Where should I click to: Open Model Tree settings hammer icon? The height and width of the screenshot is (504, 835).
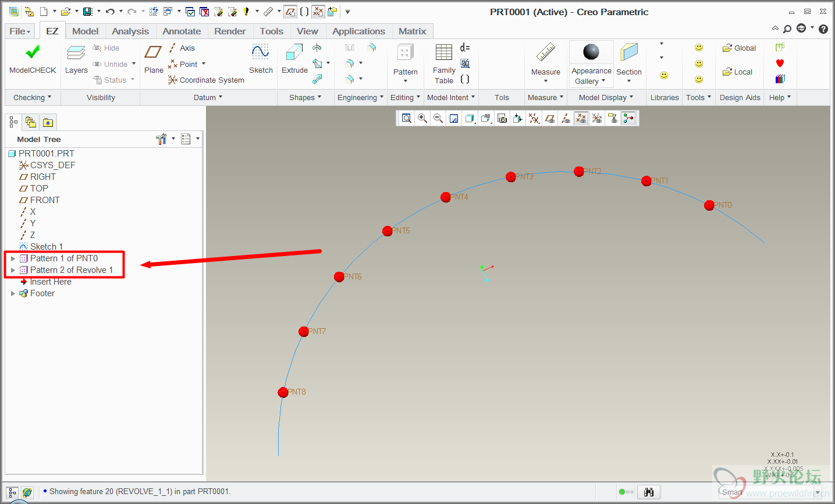click(161, 139)
